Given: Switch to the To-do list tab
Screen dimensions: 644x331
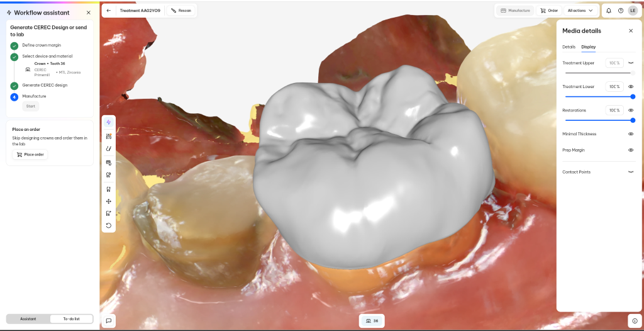Looking at the screenshot, I should click(71, 319).
